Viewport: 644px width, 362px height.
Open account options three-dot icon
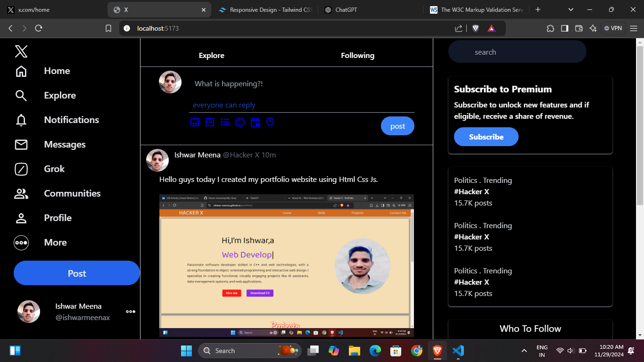click(131, 312)
